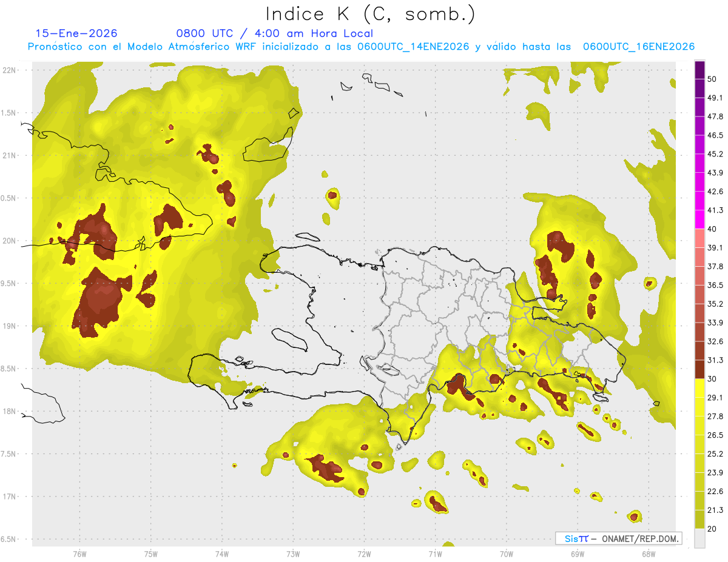Click '0800 UTC / 4:00 am Hora Local'
This screenshot has width=728, height=562.
[274, 33]
